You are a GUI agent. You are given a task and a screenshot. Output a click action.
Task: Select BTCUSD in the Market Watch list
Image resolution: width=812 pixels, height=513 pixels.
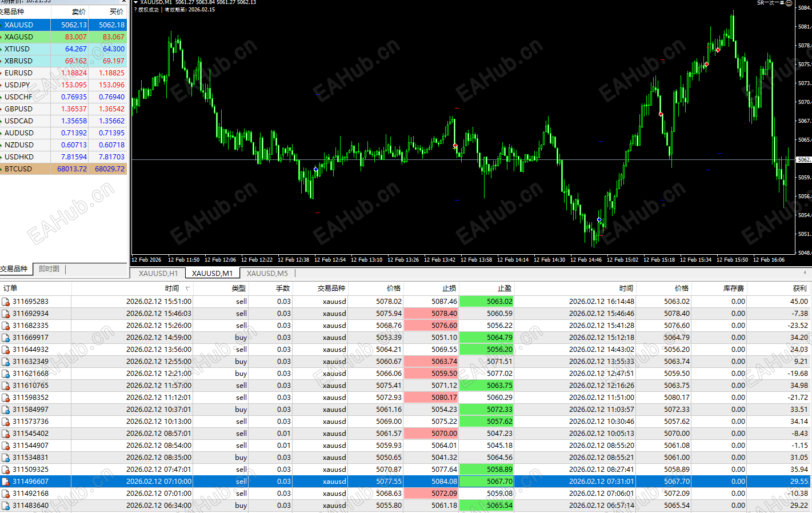63,169
